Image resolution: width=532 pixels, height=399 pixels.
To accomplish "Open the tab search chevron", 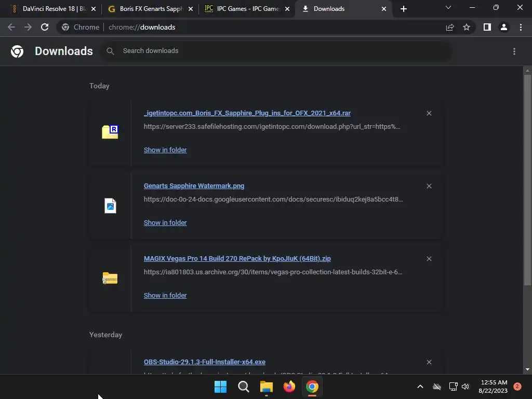I will (448, 7).
